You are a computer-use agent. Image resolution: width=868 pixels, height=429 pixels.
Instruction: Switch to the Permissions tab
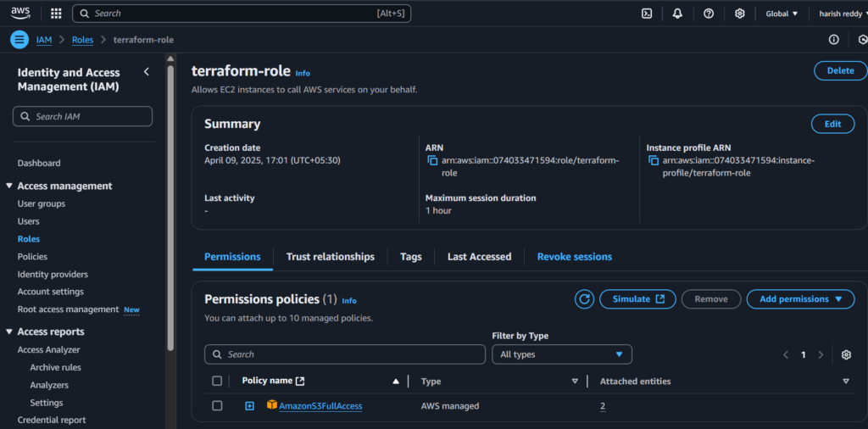[232, 257]
